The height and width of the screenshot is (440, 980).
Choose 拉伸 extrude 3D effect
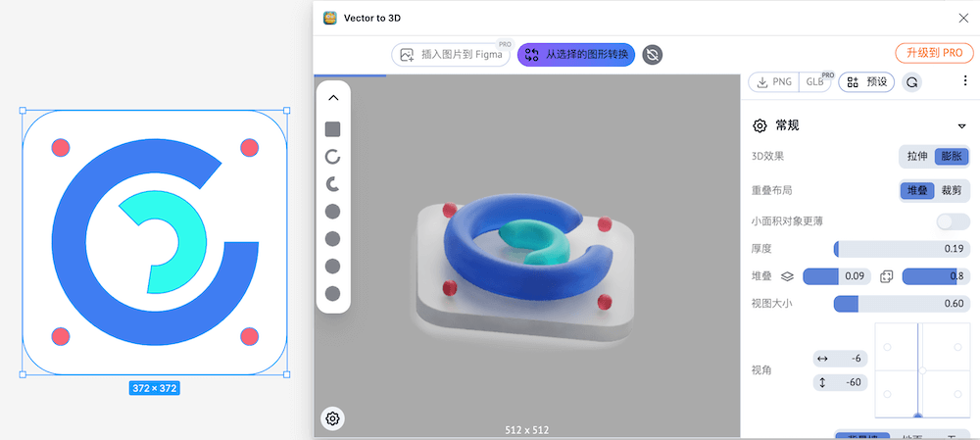tap(917, 156)
